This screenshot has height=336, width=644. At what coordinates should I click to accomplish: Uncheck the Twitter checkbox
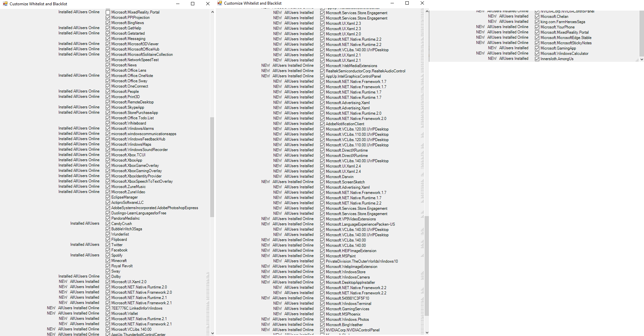[x=108, y=245]
